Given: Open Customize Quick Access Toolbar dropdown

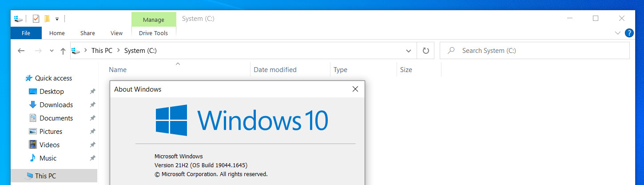Looking at the screenshot, I should tap(57, 19).
